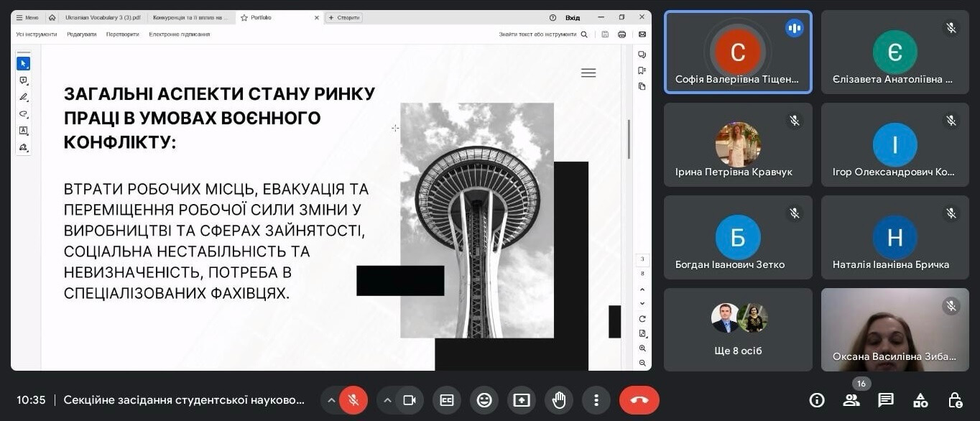Image resolution: width=980 pixels, height=421 pixels.
Task: Click the Вхід sign-in button
Action: (573, 17)
